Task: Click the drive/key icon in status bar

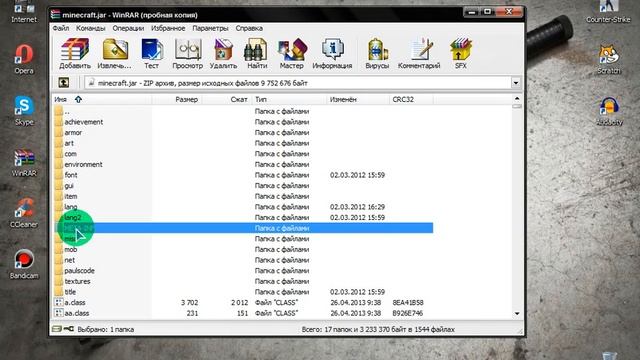Action: 62,329
